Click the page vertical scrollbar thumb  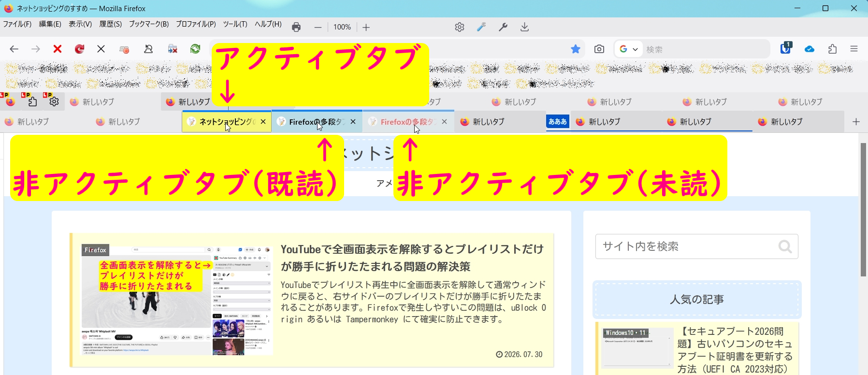[x=863, y=209]
